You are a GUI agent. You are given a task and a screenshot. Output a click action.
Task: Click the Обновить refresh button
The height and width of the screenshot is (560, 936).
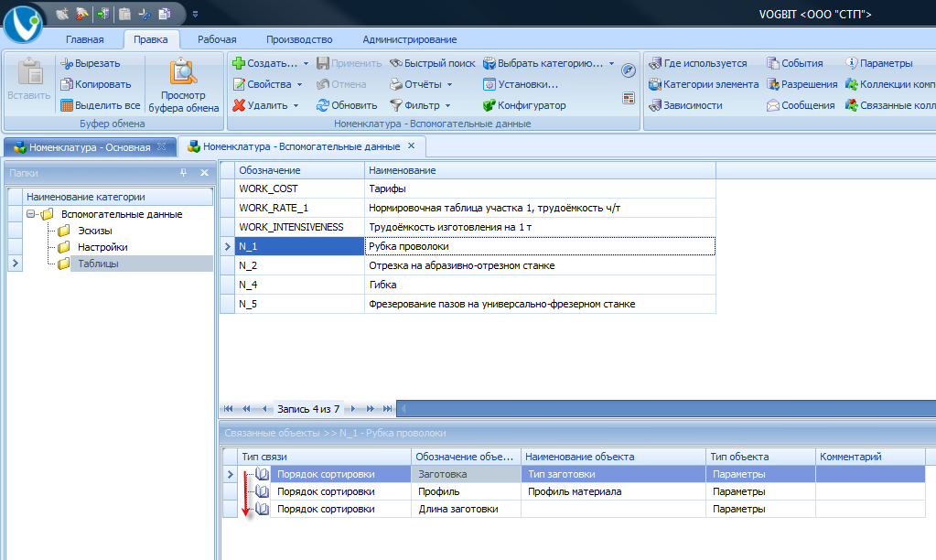347,105
